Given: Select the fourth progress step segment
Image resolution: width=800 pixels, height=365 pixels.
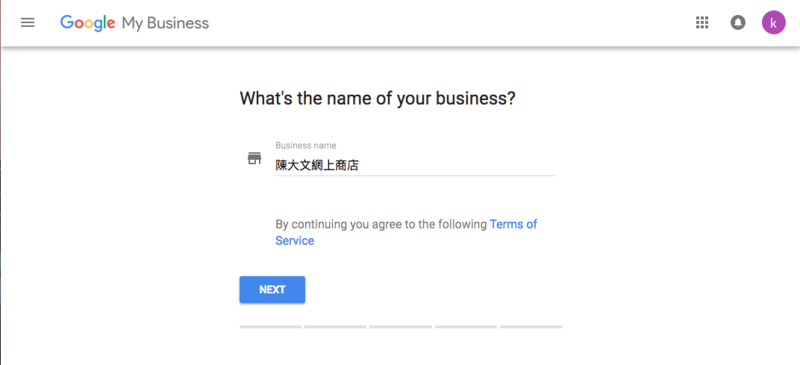Looking at the screenshot, I should (x=466, y=326).
